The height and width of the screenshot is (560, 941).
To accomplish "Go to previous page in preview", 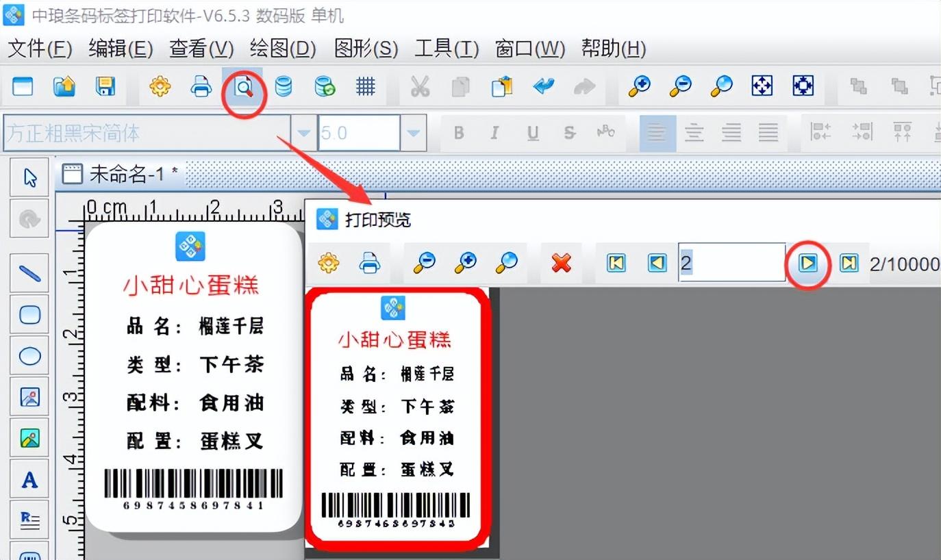I will click(657, 263).
